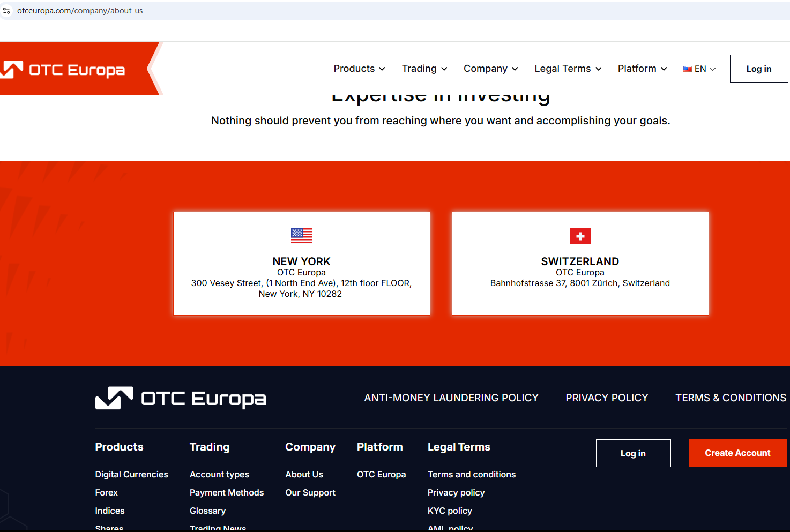
Task: Expand the Company dropdown chevron
Action: pyautogui.click(x=515, y=69)
